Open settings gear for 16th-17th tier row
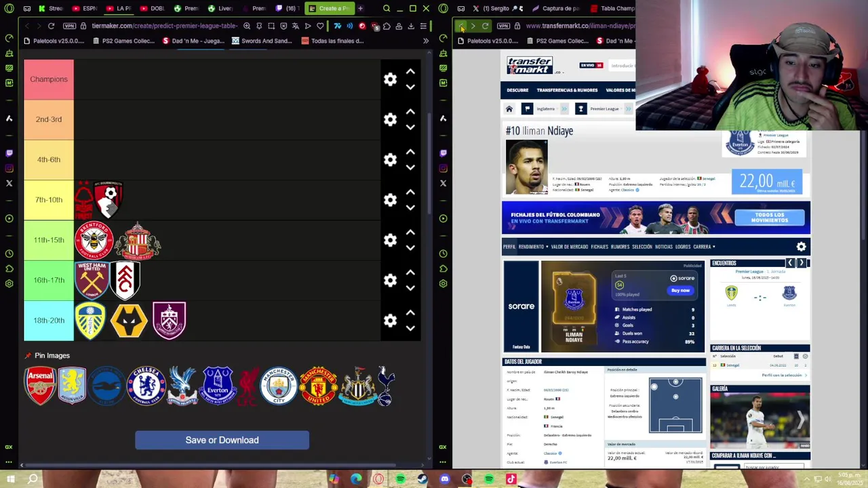This screenshot has height=488, width=868. coord(390,280)
